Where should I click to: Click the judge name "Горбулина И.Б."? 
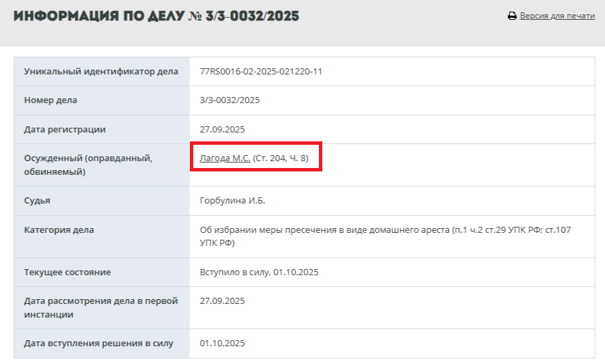point(232,201)
